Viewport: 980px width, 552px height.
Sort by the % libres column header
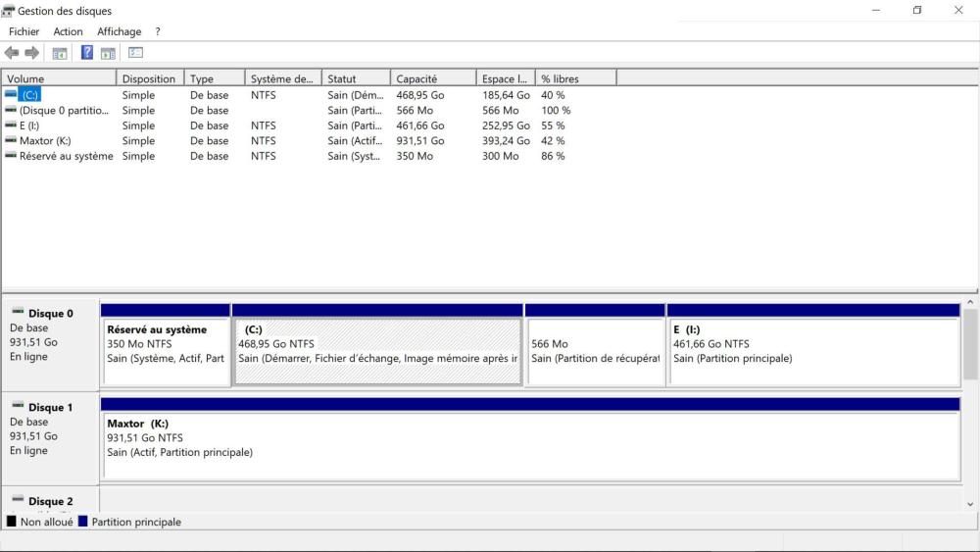pos(575,78)
